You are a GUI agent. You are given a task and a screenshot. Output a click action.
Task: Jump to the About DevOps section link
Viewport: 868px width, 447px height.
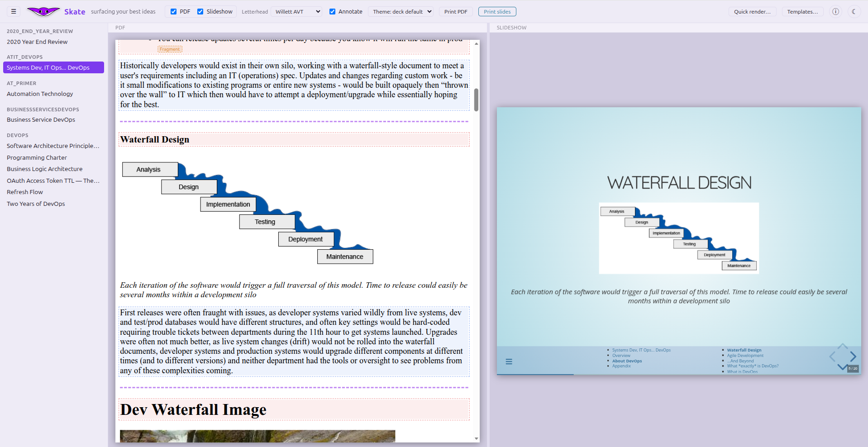tap(627, 361)
